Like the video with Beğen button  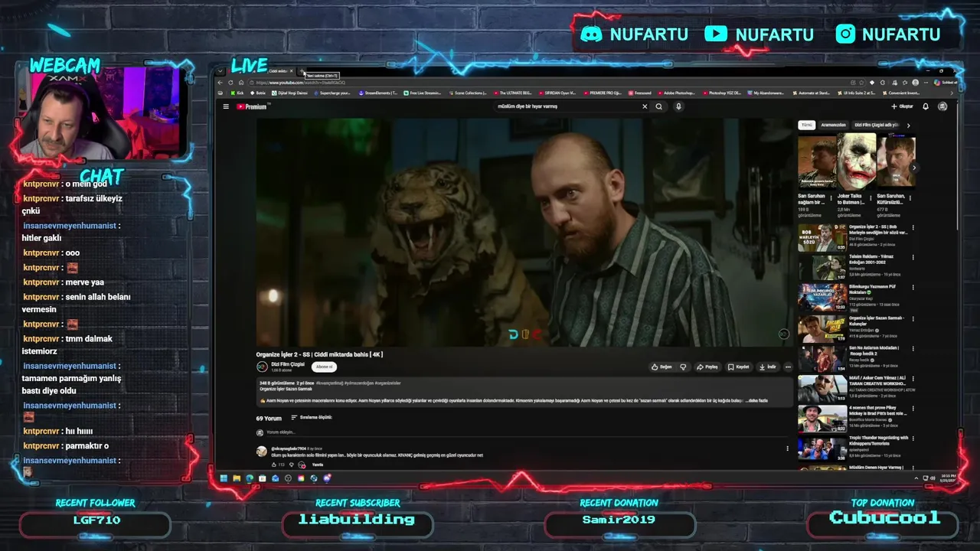[661, 367]
